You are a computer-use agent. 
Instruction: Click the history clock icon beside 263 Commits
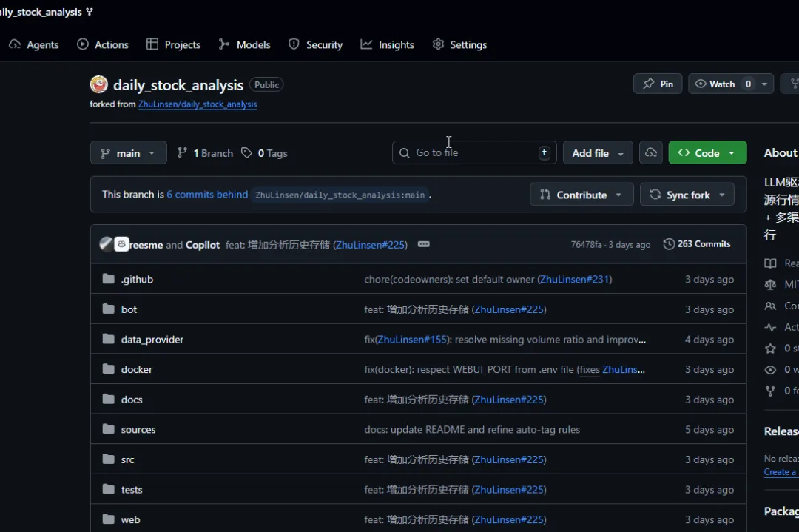[669, 244]
